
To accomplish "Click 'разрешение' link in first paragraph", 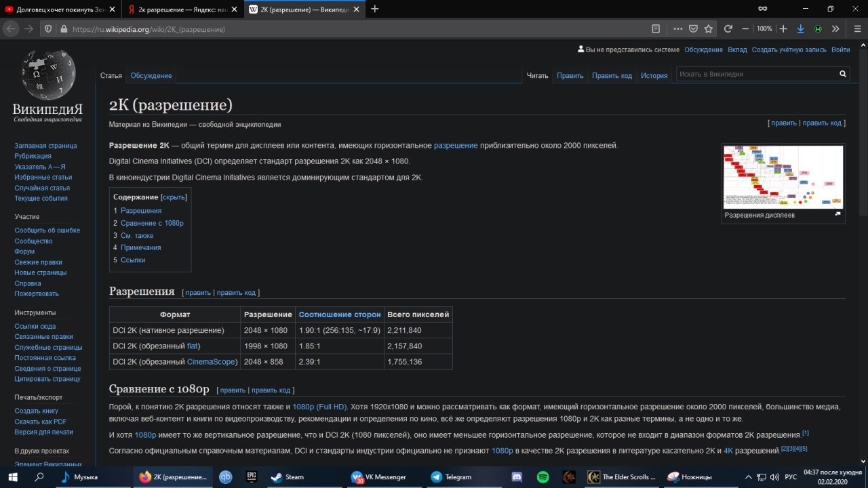I will 456,146.
